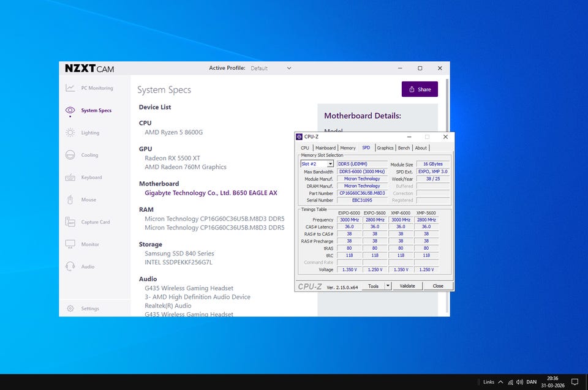588x390 pixels.
Task: Go to the Keyboard section
Action: pos(91,178)
